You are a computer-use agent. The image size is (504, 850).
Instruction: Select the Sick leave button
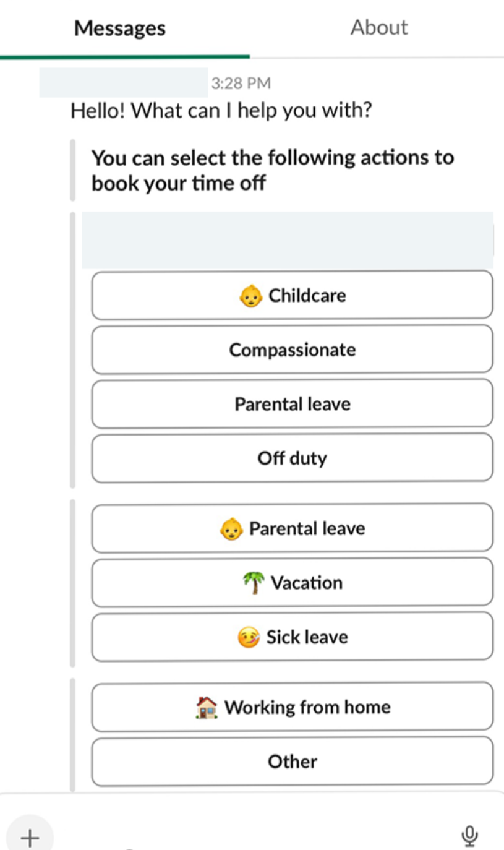pos(293,637)
